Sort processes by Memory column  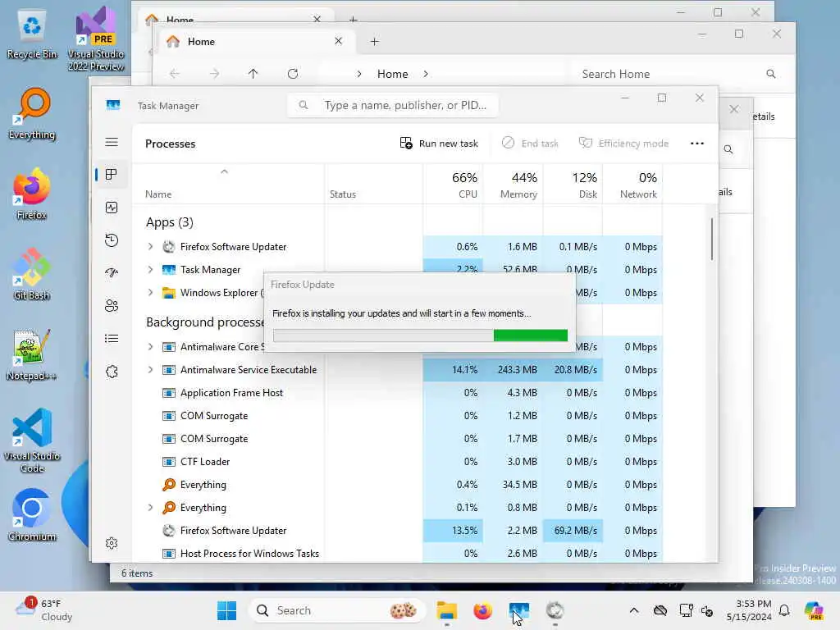513,185
